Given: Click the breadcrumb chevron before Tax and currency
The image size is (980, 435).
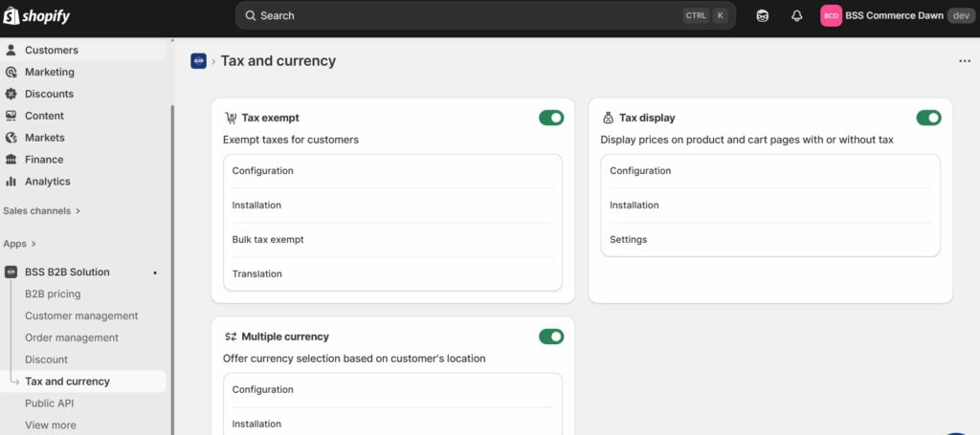Looking at the screenshot, I should click(x=213, y=61).
